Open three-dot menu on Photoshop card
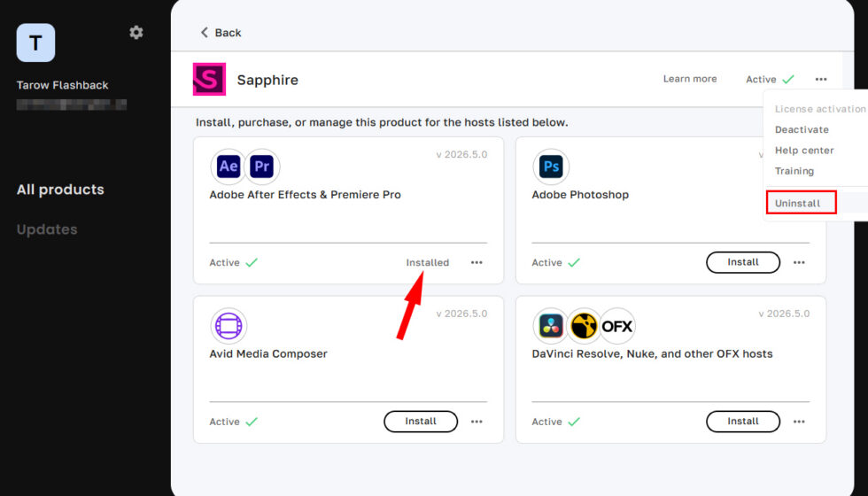The width and height of the screenshot is (868, 496). point(799,262)
